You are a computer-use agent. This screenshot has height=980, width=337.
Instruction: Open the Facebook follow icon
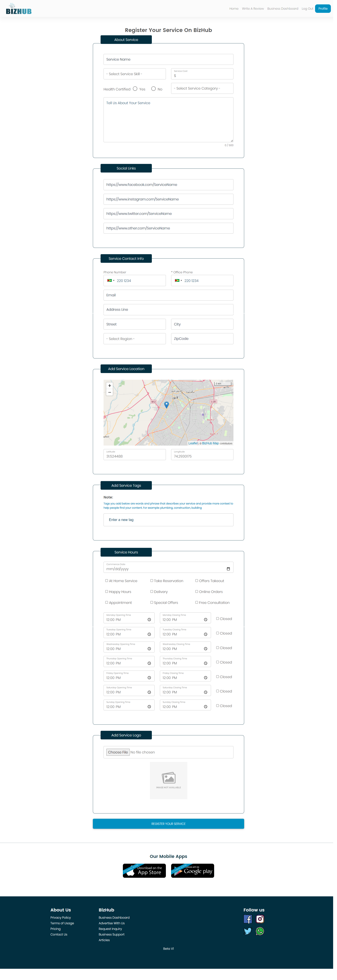(x=248, y=919)
